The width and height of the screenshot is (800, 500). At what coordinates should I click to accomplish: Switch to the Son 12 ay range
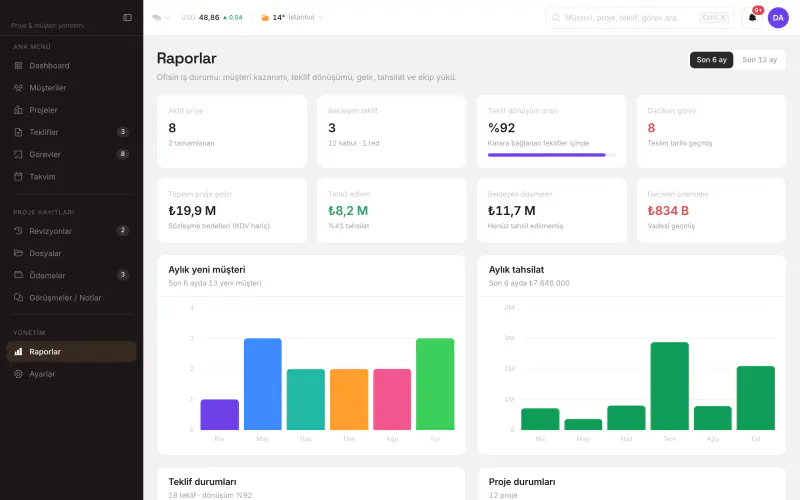tap(759, 60)
